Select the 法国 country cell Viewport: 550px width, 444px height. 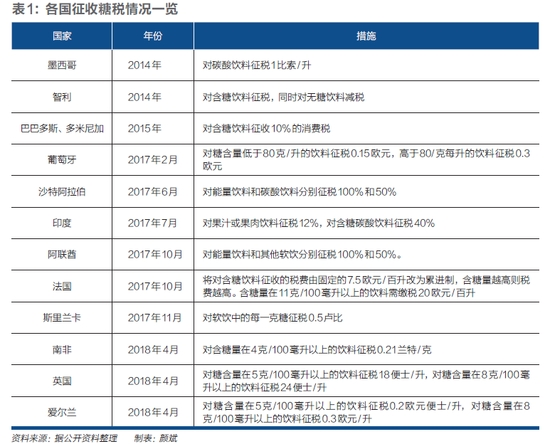pyautogui.click(x=62, y=286)
